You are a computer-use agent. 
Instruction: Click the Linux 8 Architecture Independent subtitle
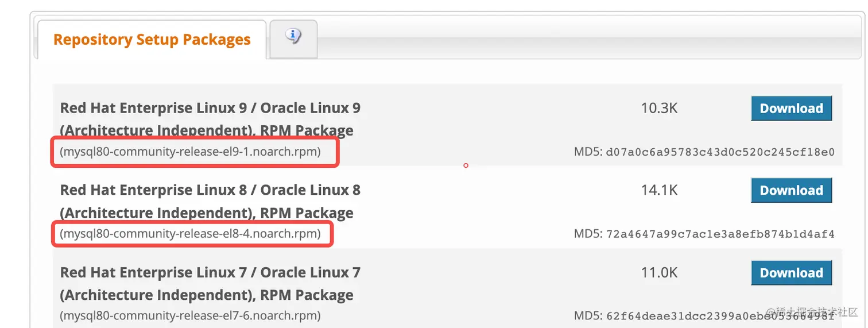tap(207, 213)
